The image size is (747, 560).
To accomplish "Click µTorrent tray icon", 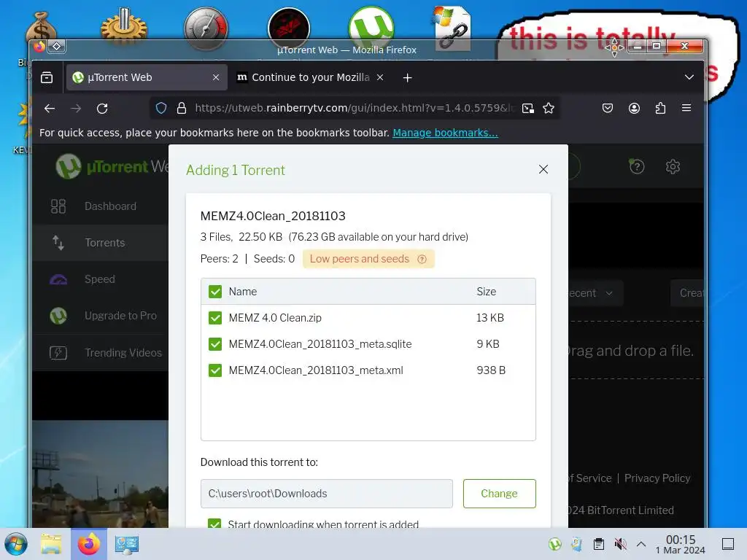I will click(554, 544).
